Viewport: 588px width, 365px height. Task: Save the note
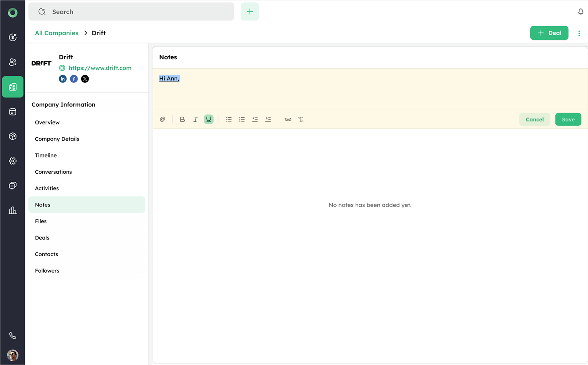click(568, 119)
